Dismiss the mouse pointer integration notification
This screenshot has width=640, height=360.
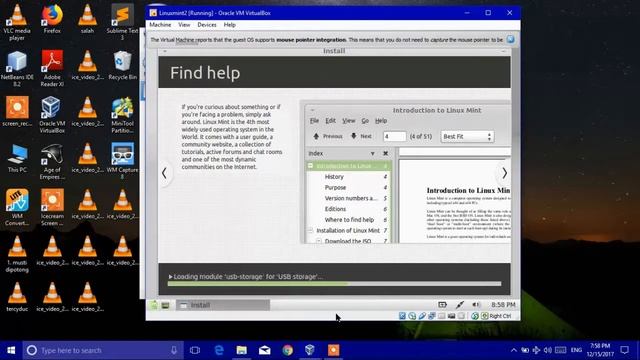coord(510,40)
